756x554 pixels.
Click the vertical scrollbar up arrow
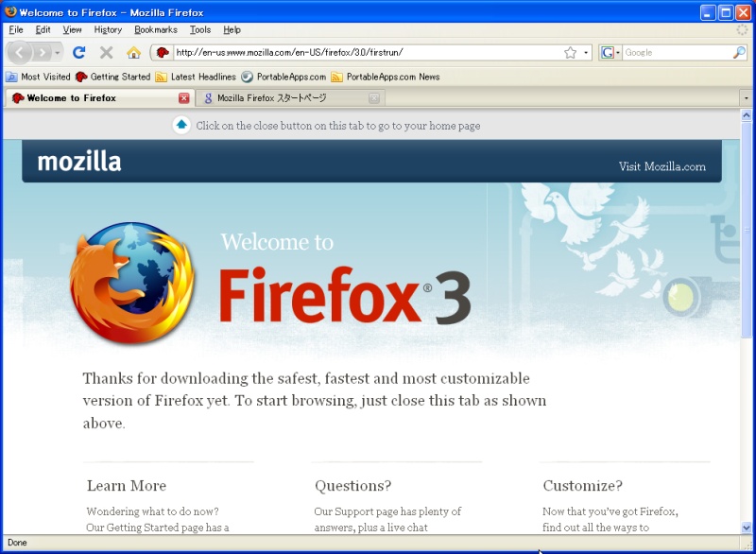click(x=747, y=115)
